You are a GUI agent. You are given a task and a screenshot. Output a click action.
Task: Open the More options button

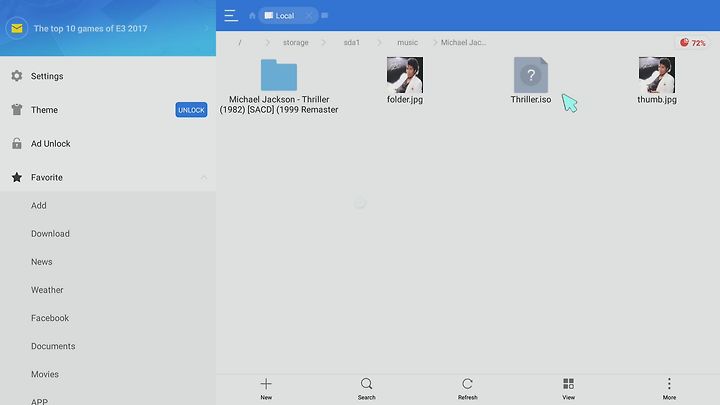click(x=669, y=388)
